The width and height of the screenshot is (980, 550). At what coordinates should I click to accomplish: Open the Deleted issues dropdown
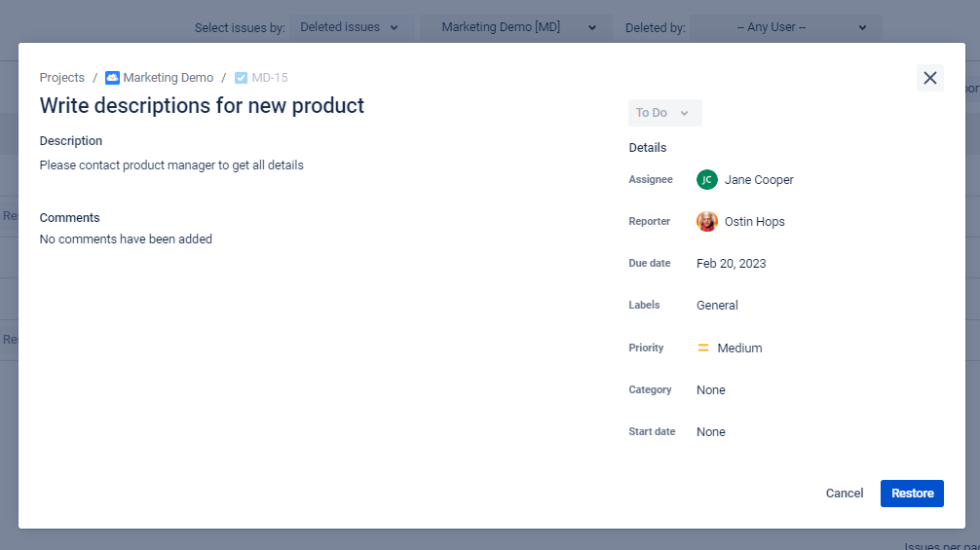coord(352,27)
